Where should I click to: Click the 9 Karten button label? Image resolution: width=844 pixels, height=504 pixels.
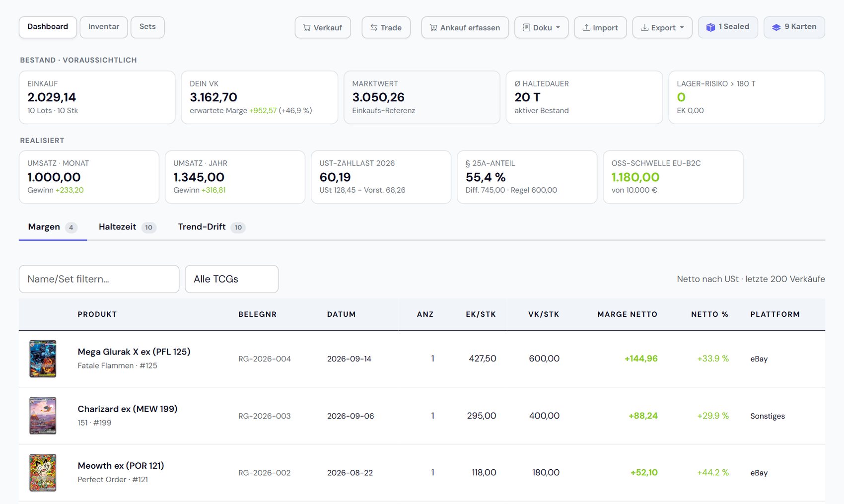point(800,27)
